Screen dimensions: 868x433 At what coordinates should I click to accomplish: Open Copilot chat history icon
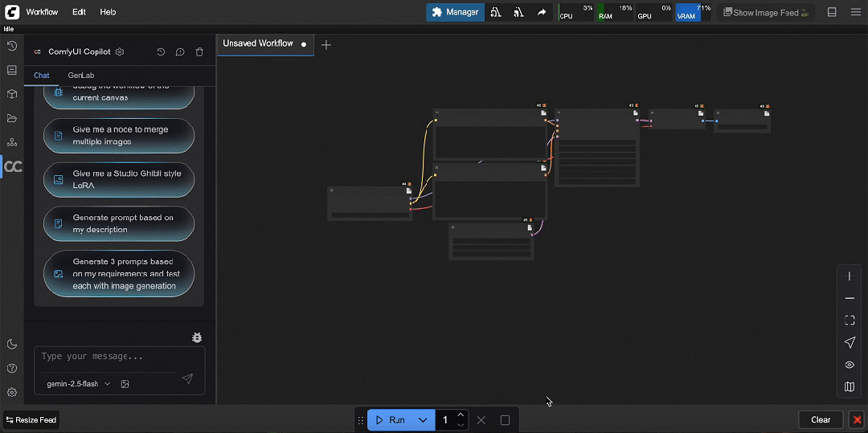click(161, 52)
